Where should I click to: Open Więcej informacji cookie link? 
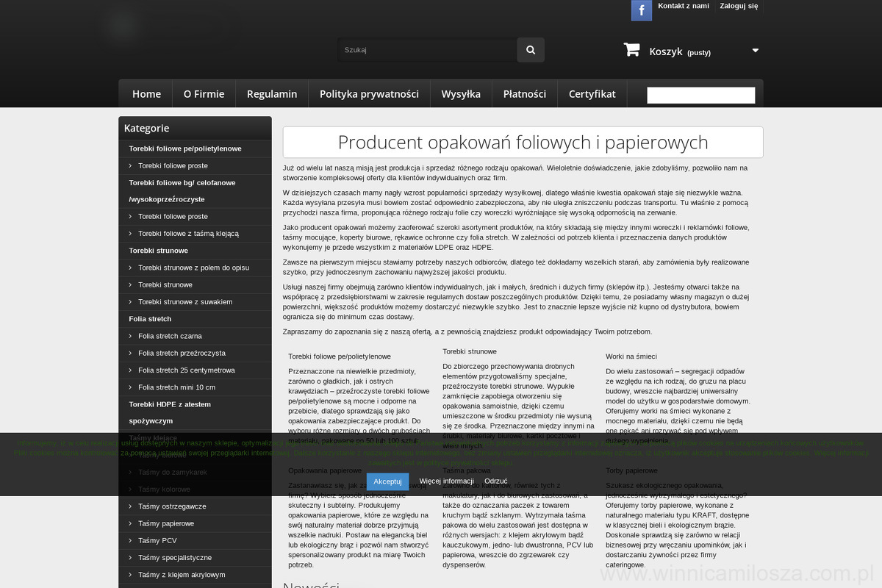point(446,481)
